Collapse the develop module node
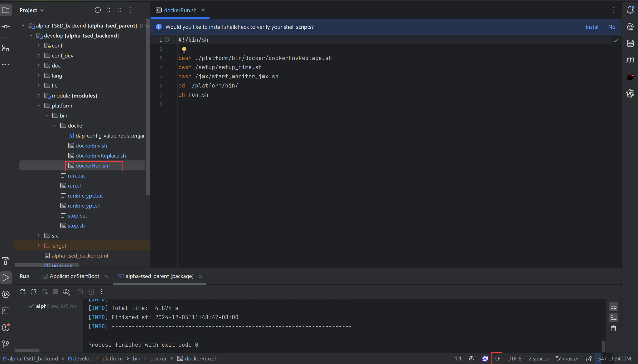The height and width of the screenshot is (364, 638). [x=31, y=35]
